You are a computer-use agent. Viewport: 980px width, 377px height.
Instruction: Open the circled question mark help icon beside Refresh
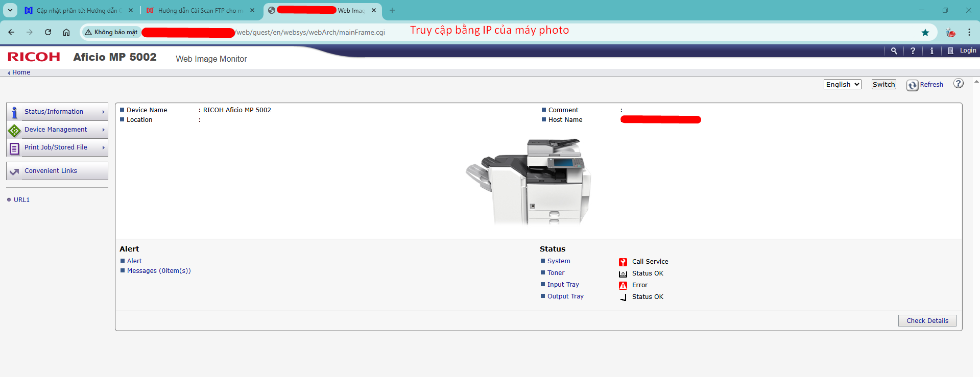point(959,84)
